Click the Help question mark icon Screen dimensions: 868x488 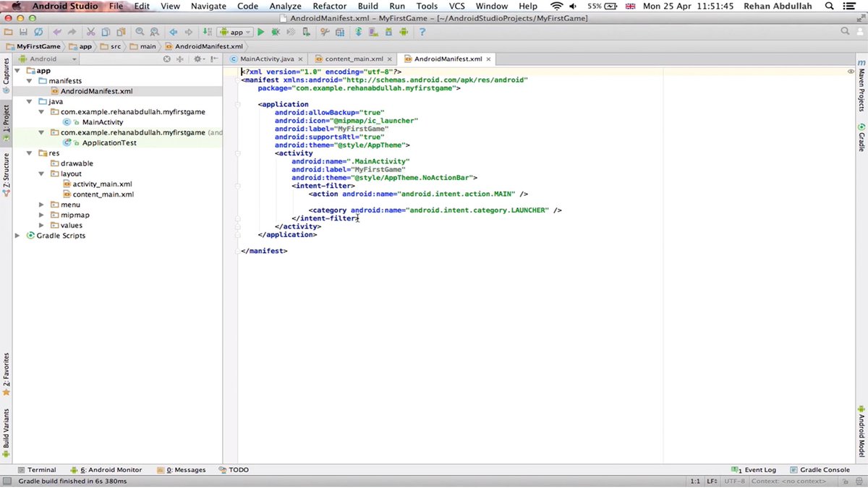click(422, 32)
